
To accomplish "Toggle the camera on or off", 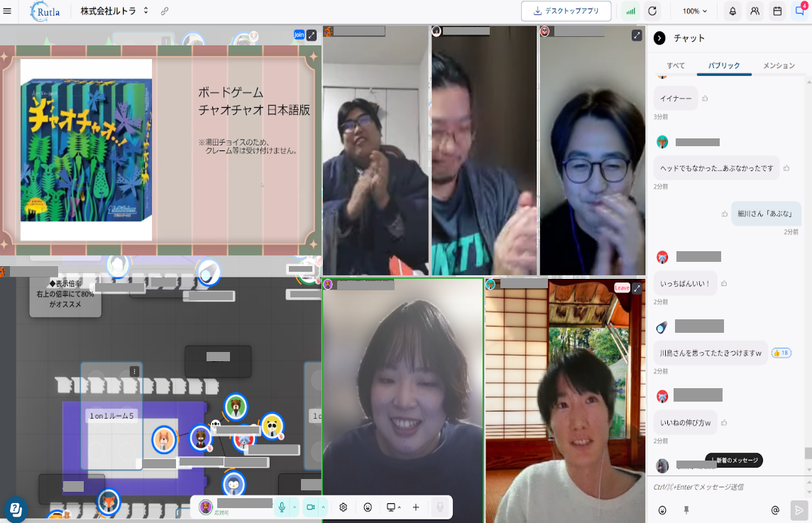I will click(310, 507).
